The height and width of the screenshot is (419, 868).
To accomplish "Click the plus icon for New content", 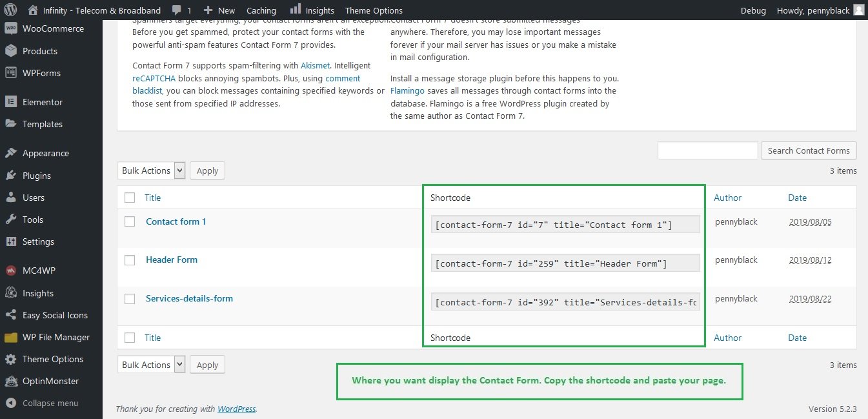I will coord(208,10).
